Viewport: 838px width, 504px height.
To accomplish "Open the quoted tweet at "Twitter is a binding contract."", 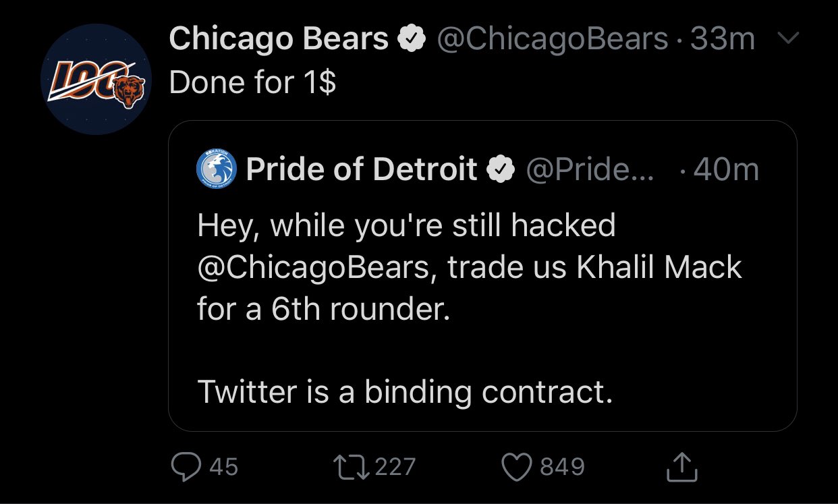I will point(405,392).
